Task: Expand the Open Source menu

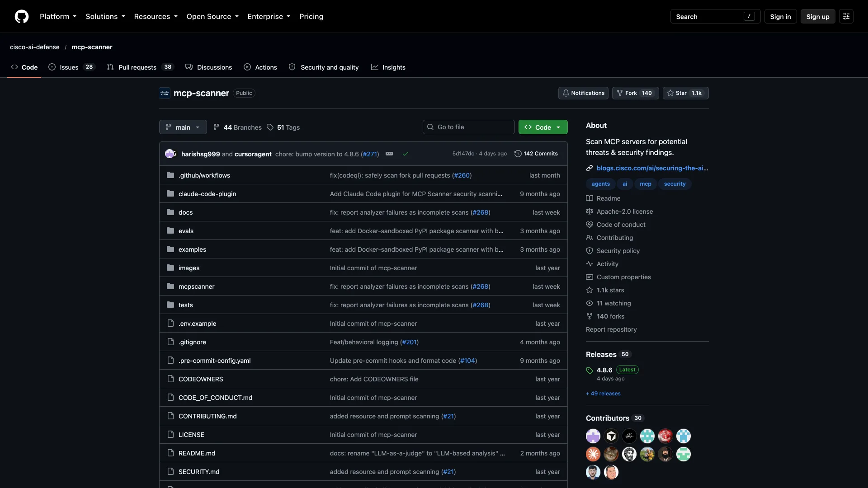Action: click(x=212, y=16)
